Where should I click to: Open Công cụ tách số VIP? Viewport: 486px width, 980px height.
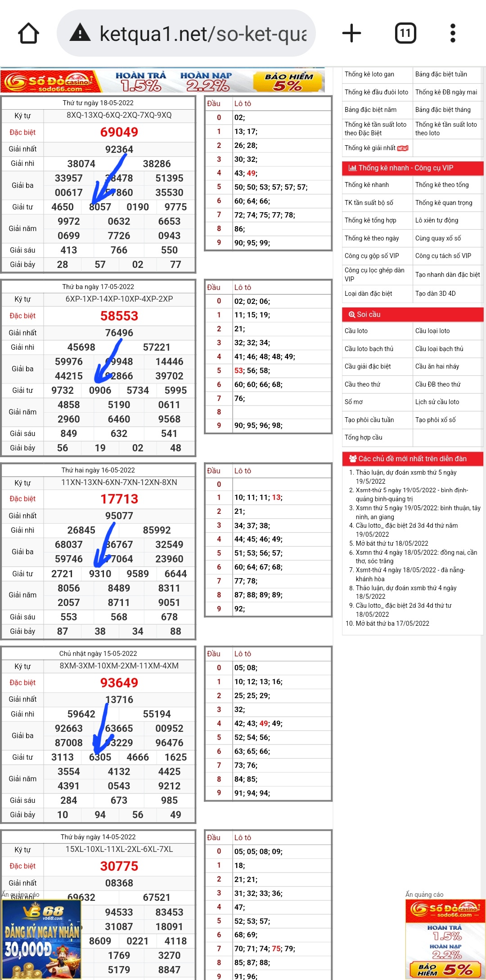pyautogui.click(x=443, y=256)
